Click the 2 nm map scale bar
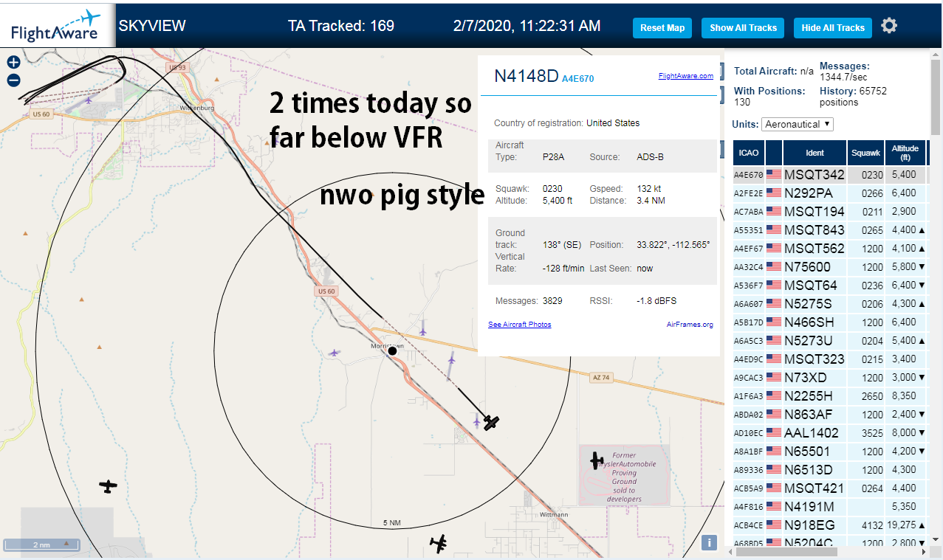Screen dimensions: 943x560 [41, 545]
